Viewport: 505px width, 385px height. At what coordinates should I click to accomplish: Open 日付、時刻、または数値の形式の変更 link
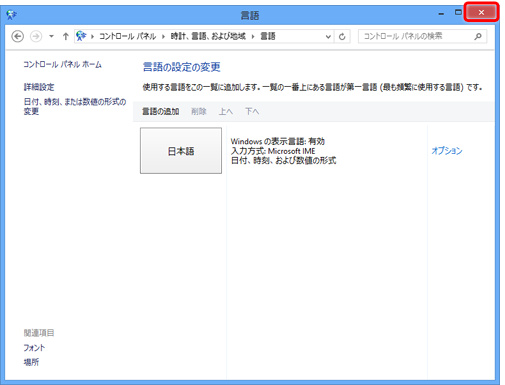pyautogui.click(x=75, y=106)
